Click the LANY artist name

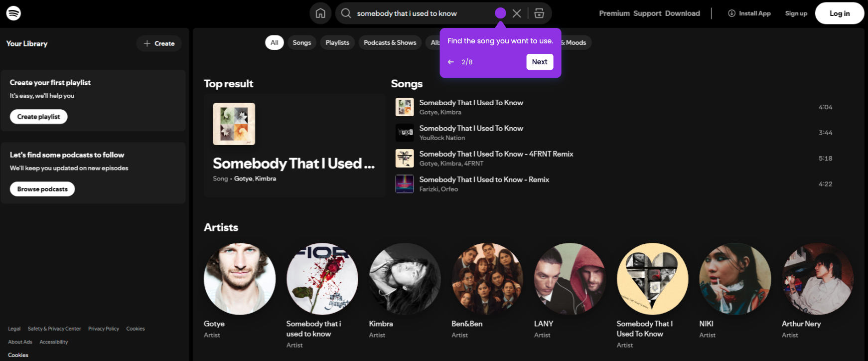point(544,324)
